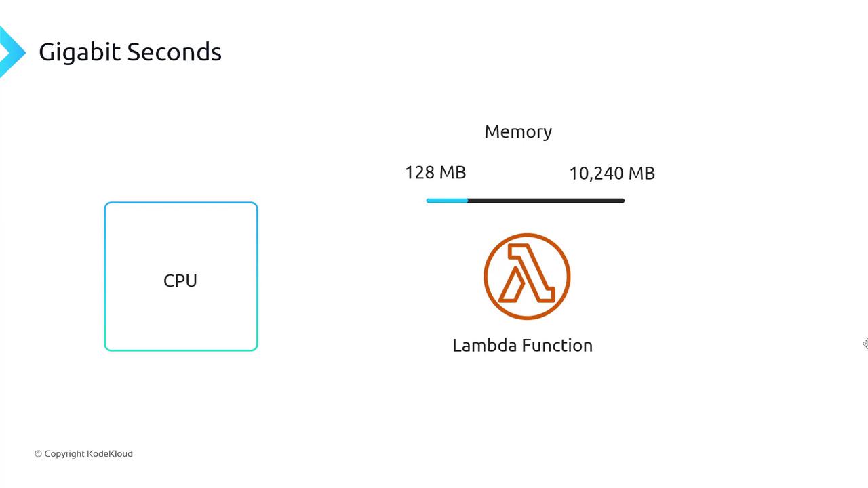
Task: Click the right end tip of memory slider
Action: tap(623, 201)
